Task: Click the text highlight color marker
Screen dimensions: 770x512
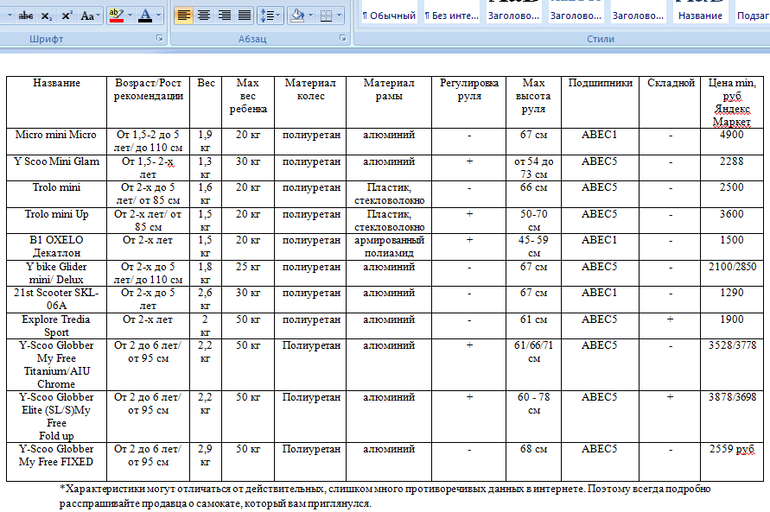Action: click(115, 16)
